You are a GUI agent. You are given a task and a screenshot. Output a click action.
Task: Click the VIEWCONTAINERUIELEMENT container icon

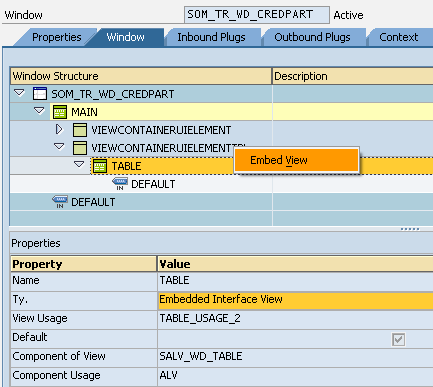[80, 130]
